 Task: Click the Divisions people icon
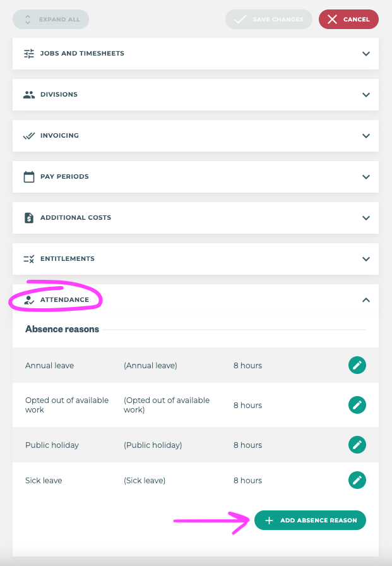click(29, 95)
